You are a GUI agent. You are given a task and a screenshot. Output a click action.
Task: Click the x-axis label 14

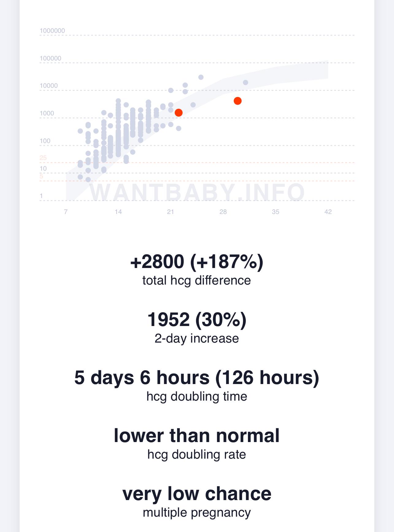pyautogui.click(x=118, y=212)
